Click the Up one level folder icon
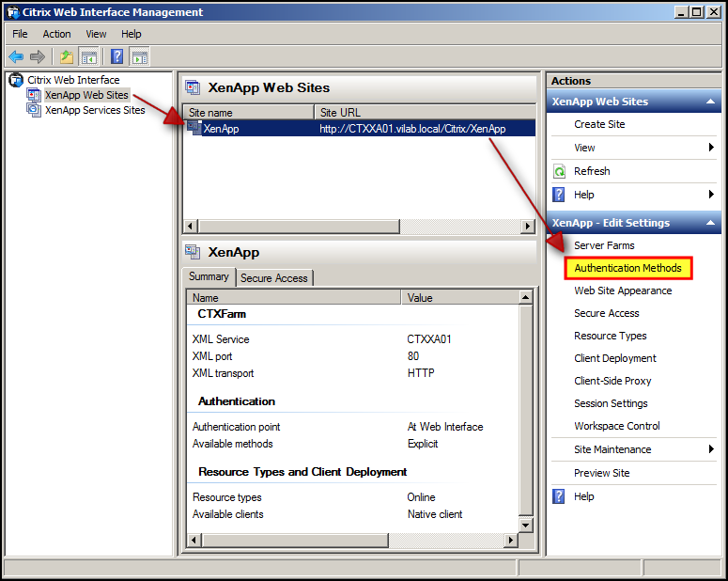The height and width of the screenshot is (581, 728). [x=67, y=56]
